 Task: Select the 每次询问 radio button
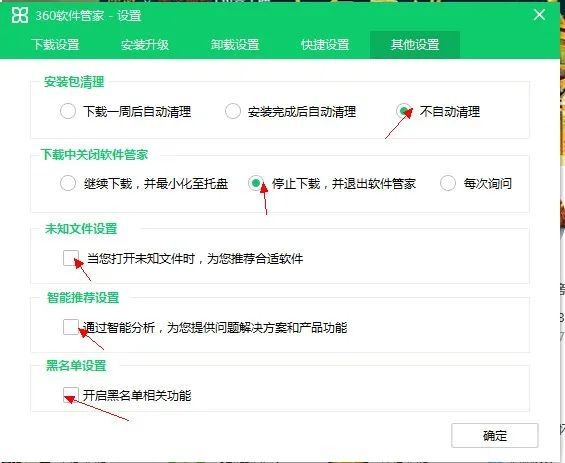(x=448, y=183)
